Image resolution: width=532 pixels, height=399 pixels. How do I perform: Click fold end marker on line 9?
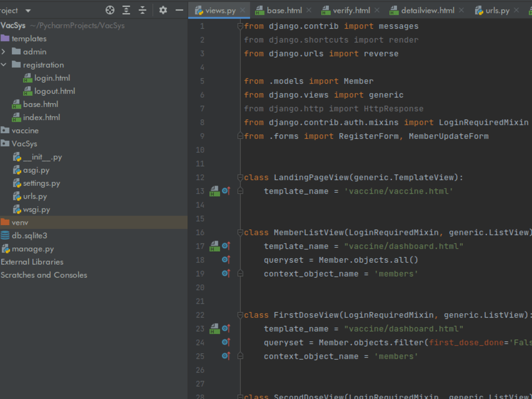pyautogui.click(x=240, y=136)
